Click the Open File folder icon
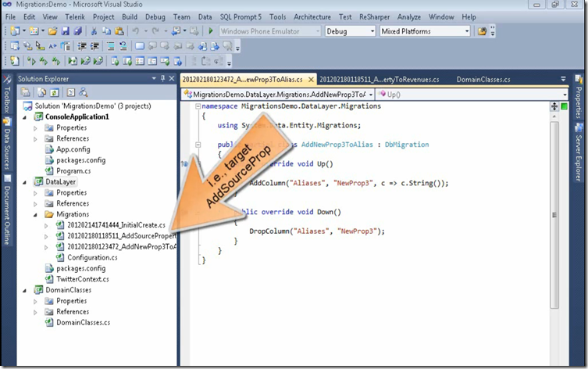The height and width of the screenshot is (369, 588). pyautogui.click(x=52, y=31)
